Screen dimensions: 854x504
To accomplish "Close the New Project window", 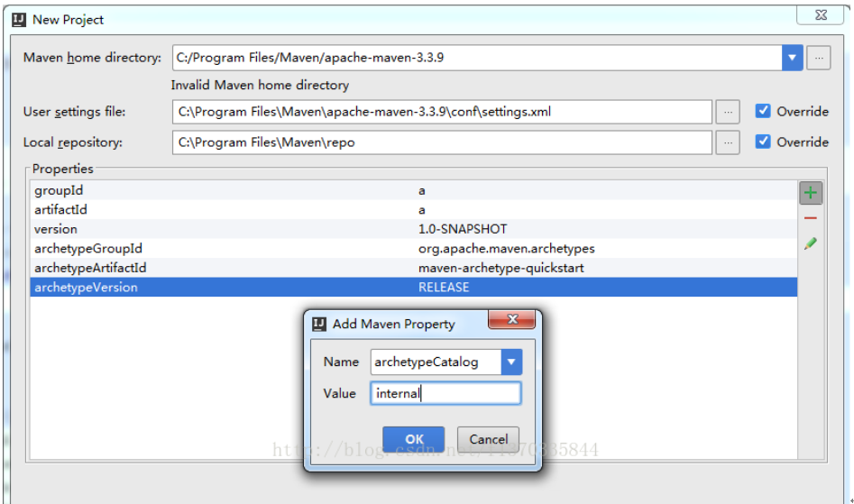I will 821,15.
